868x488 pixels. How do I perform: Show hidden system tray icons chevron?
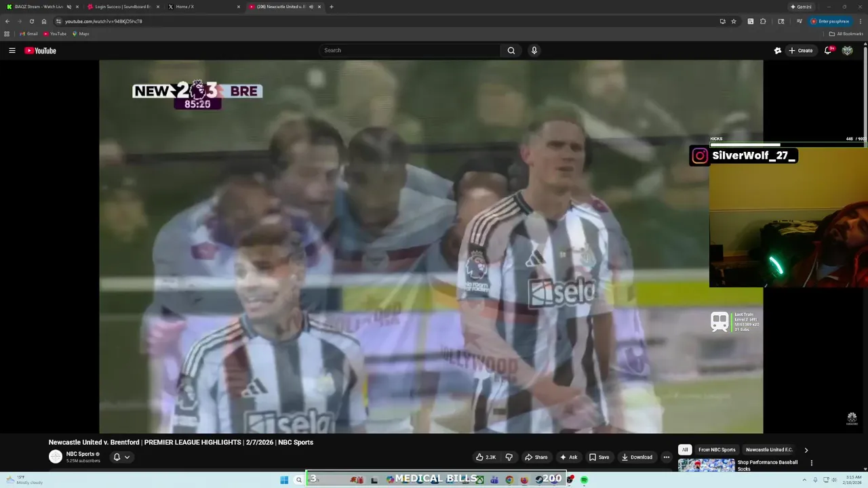[x=805, y=480]
